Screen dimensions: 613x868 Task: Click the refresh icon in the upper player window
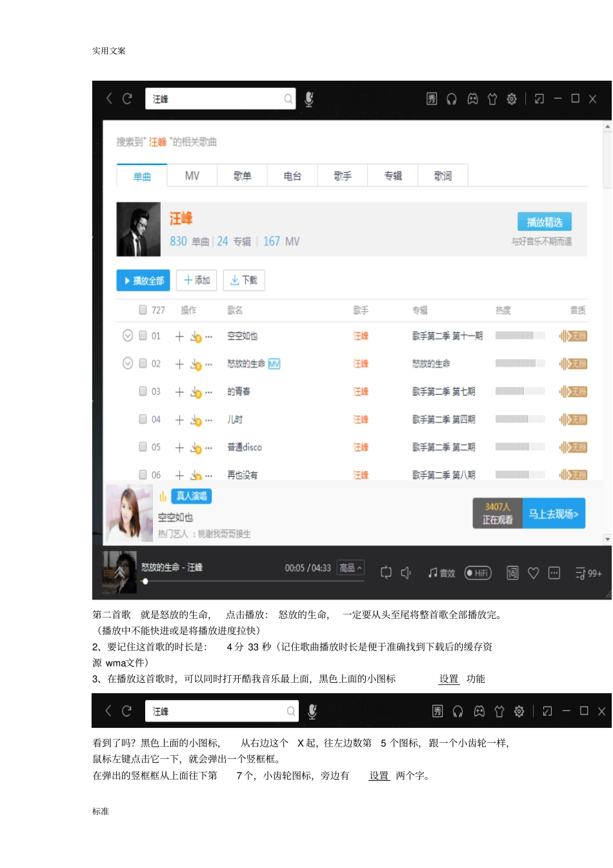coord(127,99)
